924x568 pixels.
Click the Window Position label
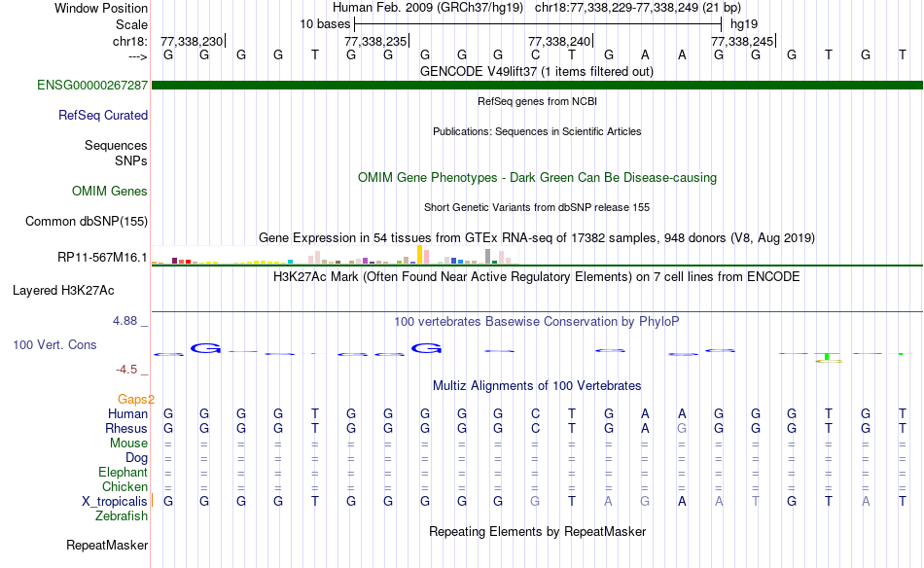(101, 8)
